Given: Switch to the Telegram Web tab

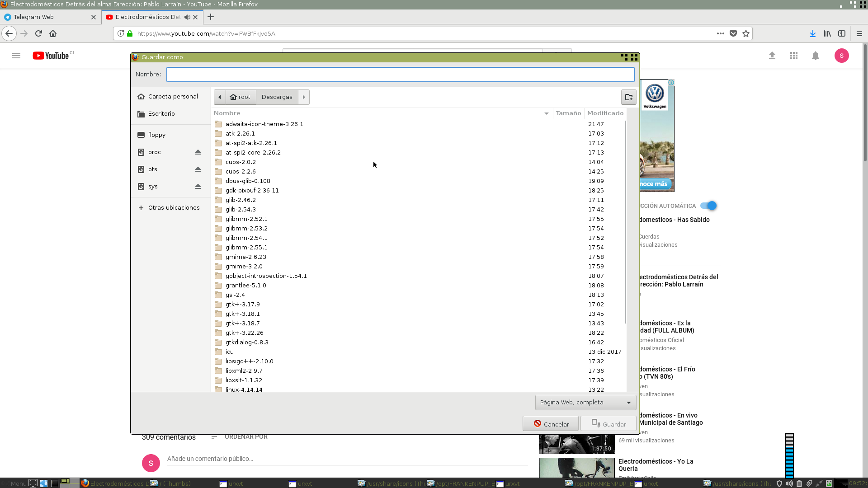Looking at the screenshot, I should (49, 17).
